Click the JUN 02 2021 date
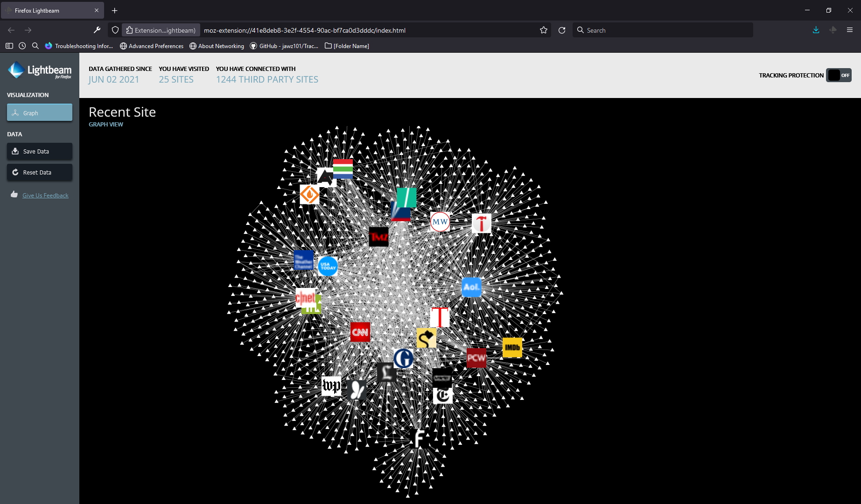The height and width of the screenshot is (504, 861). coord(114,79)
